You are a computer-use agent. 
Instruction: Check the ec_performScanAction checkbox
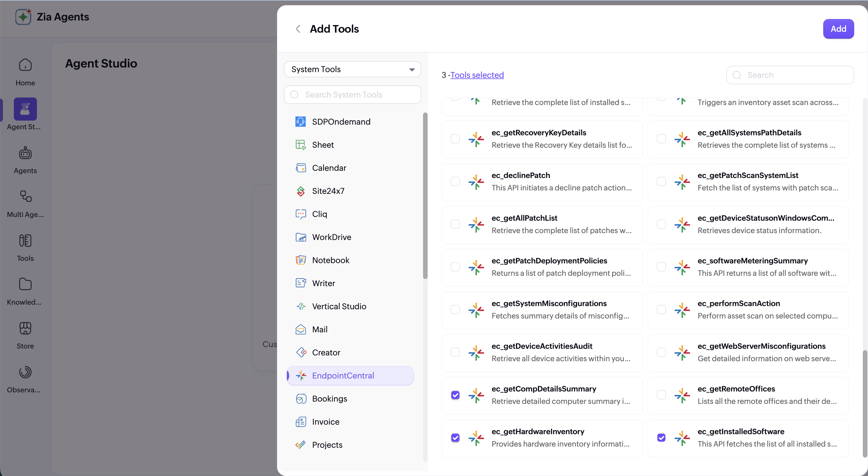click(661, 310)
